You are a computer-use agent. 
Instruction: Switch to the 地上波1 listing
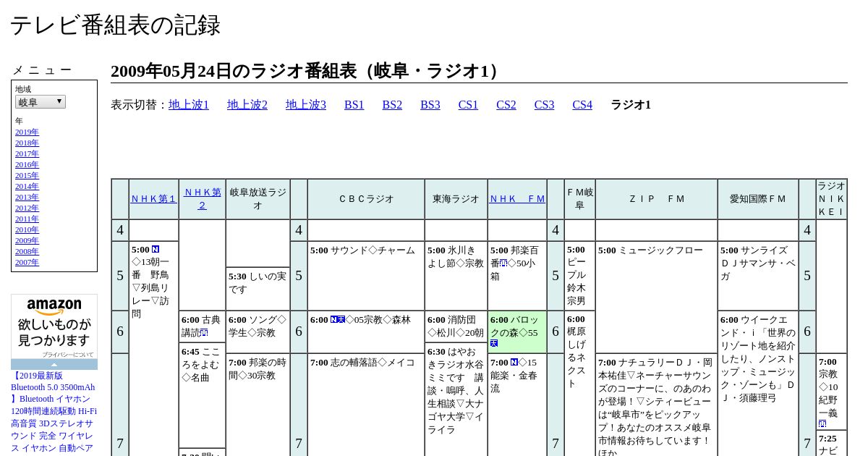click(189, 105)
